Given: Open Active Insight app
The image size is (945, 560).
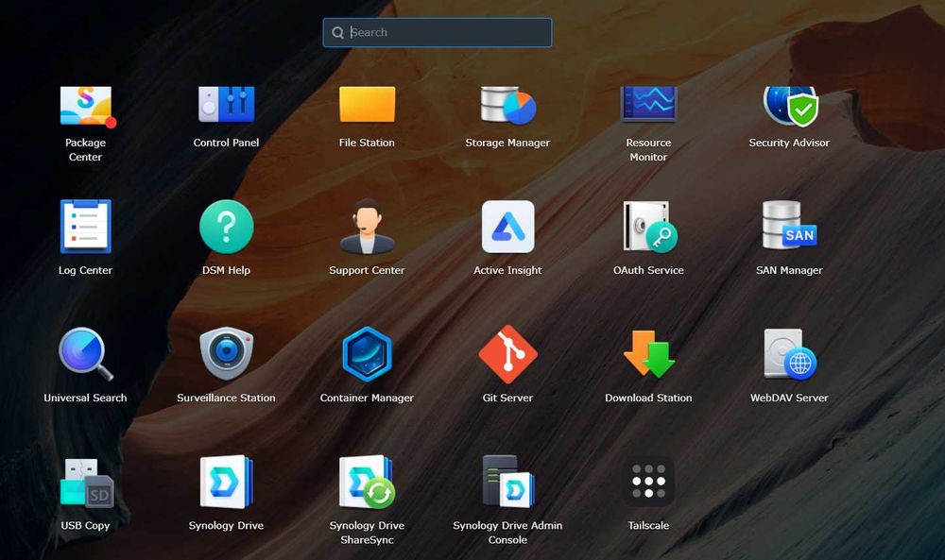Looking at the screenshot, I should [x=508, y=227].
